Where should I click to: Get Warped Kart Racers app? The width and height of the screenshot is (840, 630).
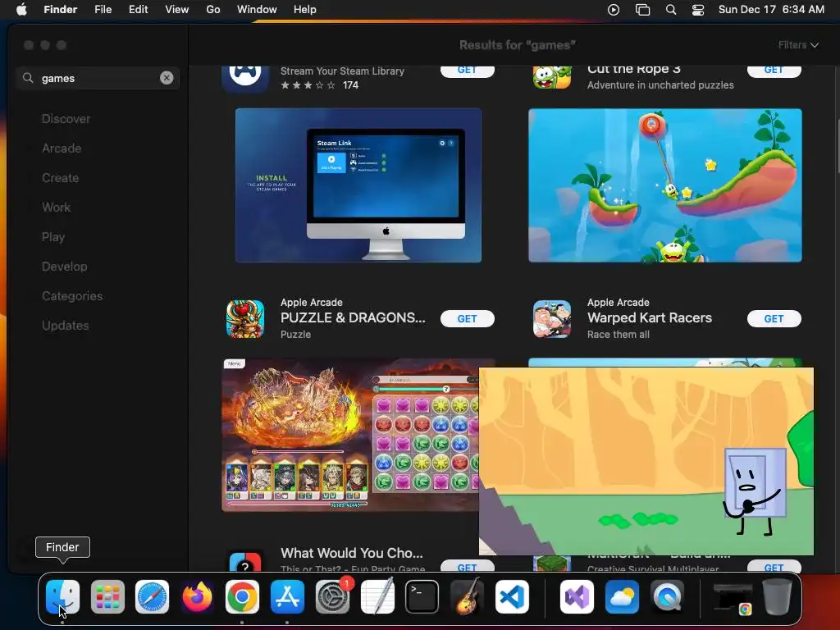click(774, 319)
